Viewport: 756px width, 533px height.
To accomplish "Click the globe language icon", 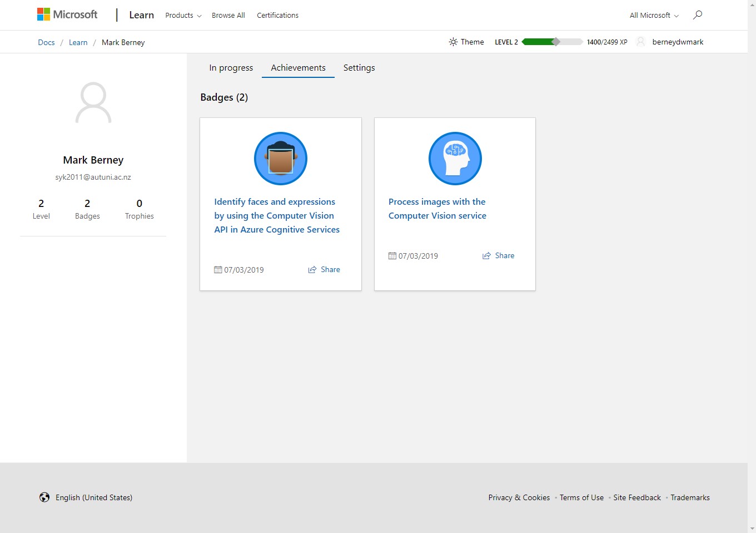I will pyautogui.click(x=44, y=497).
